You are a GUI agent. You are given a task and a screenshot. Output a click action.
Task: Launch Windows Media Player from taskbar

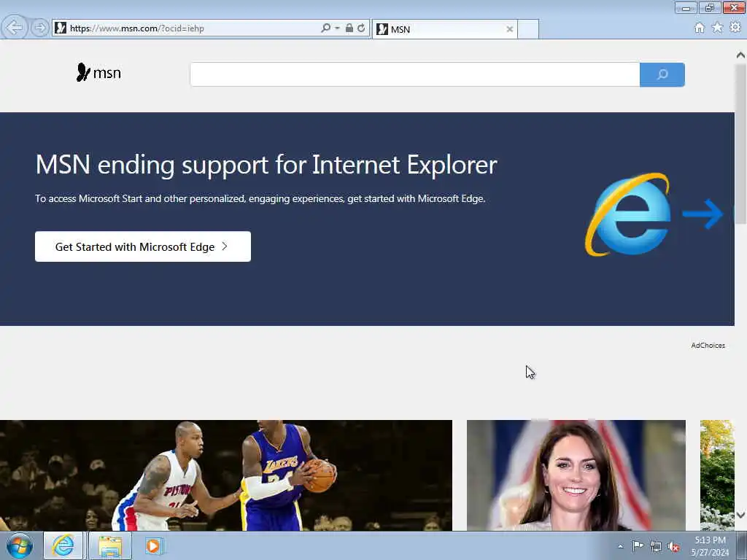click(153, 545)
